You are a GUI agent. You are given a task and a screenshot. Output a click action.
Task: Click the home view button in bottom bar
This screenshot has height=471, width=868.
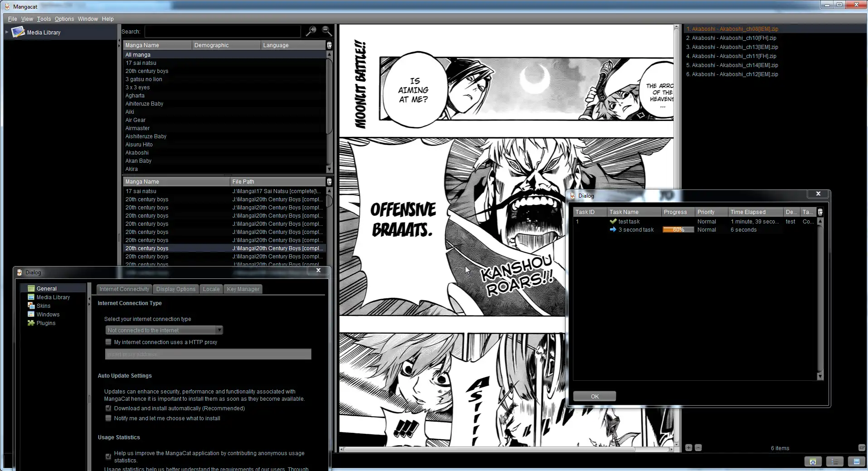pos(813,461)
